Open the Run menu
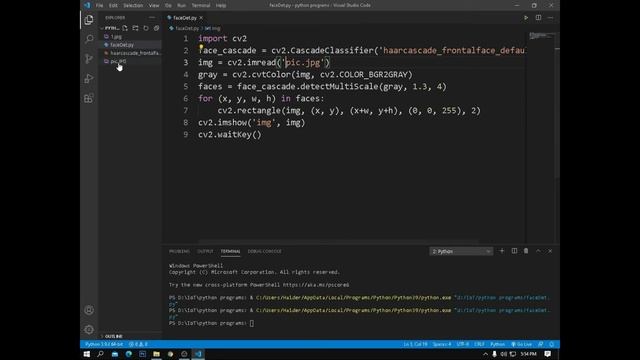This screenshot has height=360, width=640. click(x=181, y=5)
